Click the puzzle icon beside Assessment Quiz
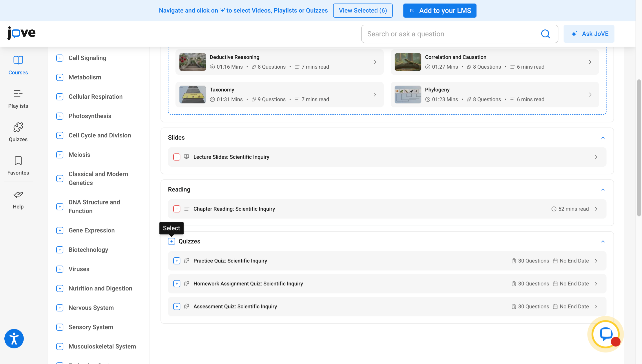This screenshot has width=642, height=364. 186,306
